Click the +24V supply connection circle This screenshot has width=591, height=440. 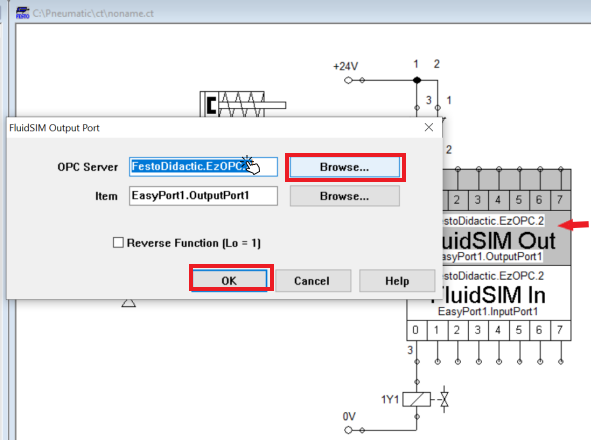coord(348,80)
